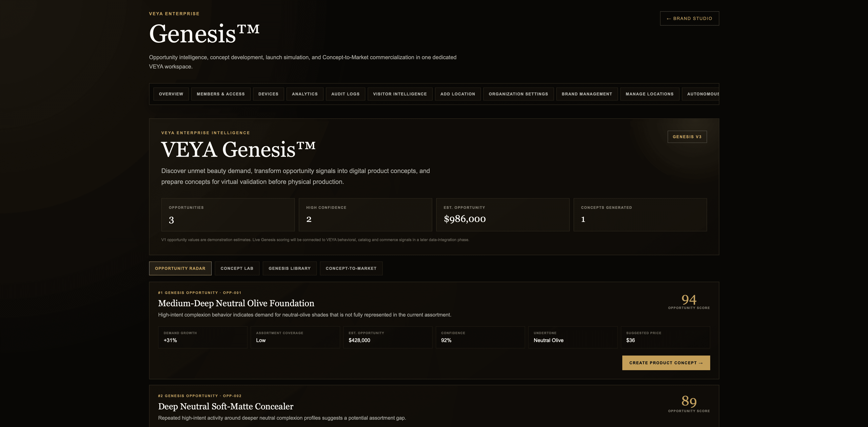Click the Suggested Price $36 value
The width and height of the screenshot is (868, 427).
[x=630, y=340]
